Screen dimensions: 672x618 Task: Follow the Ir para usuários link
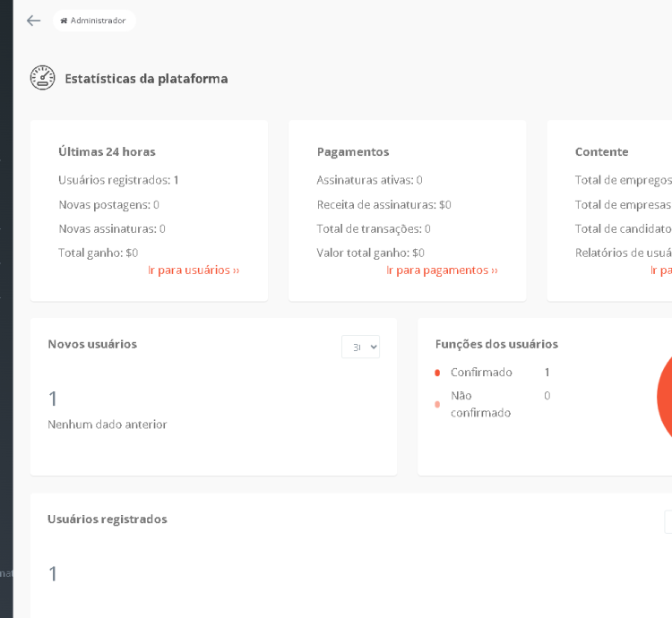point(194,270)
